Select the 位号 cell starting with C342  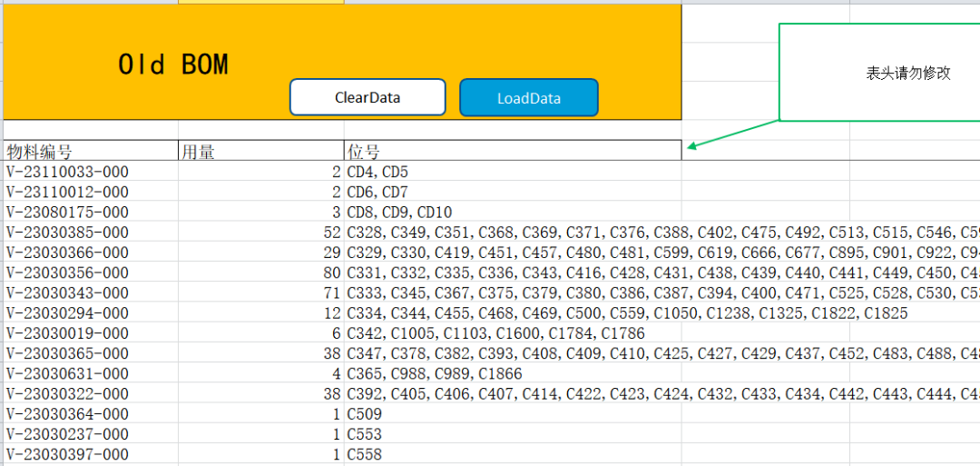(x=513, y=332)
